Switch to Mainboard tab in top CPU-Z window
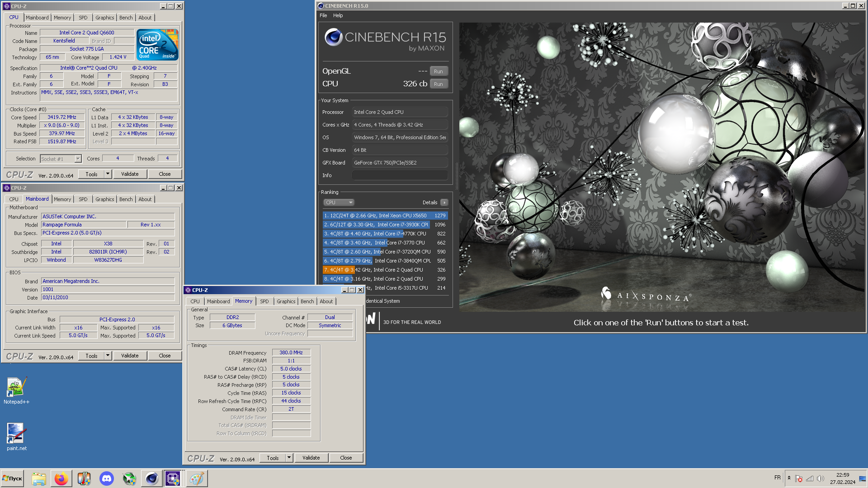 pos(37,18)
